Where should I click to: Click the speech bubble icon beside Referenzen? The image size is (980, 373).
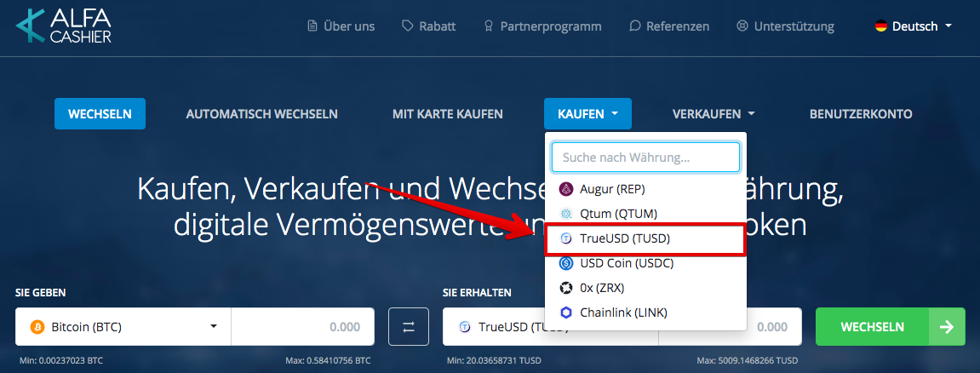(635, 26)
